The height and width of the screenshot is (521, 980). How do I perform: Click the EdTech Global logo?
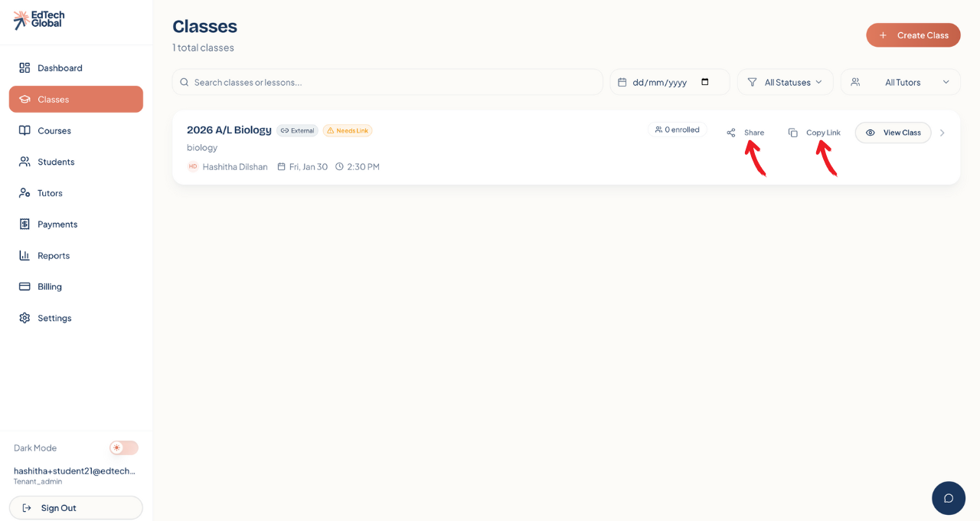pyautogui.click(x=39, y=20)
